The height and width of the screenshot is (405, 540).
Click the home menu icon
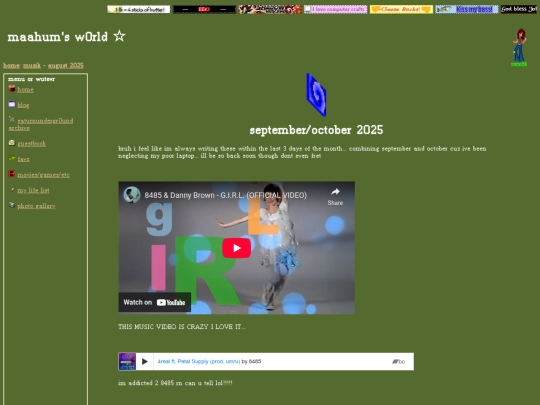coord(12,89)
